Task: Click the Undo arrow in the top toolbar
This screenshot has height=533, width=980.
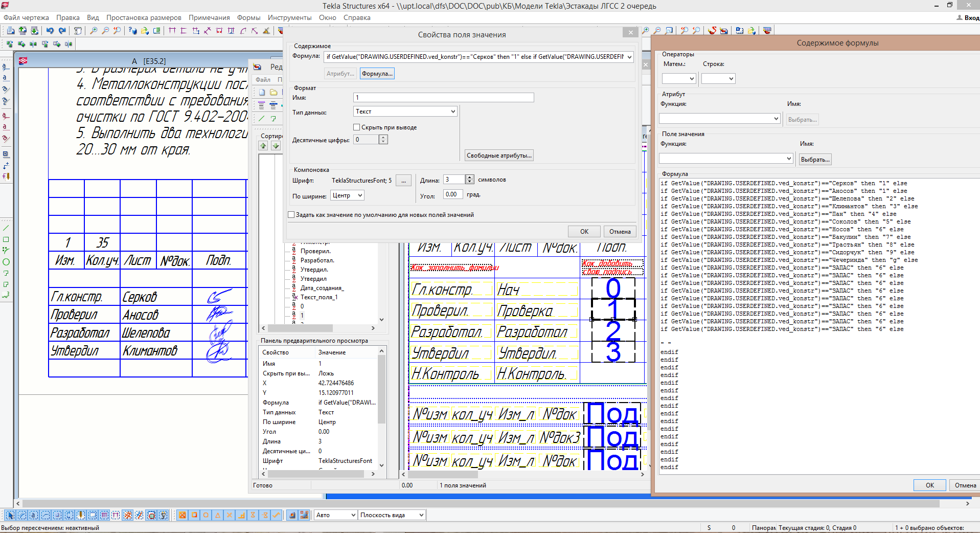Action: [50, 31]
